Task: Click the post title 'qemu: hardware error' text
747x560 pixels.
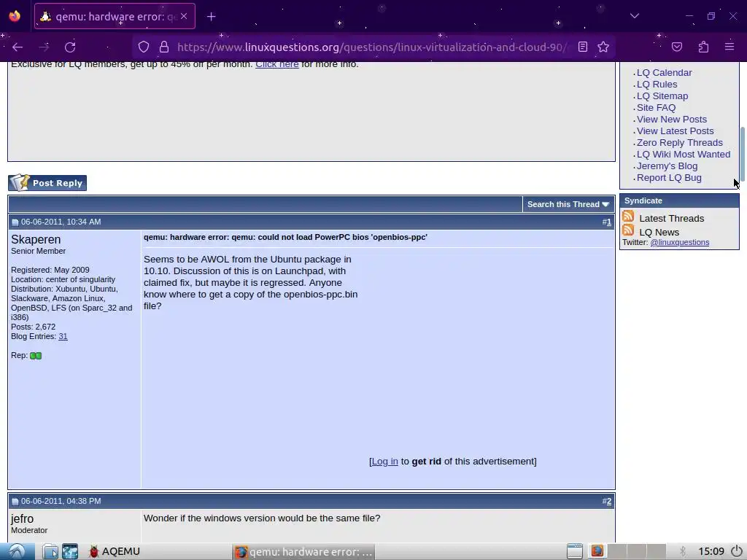Action: (x=285, y=237)
